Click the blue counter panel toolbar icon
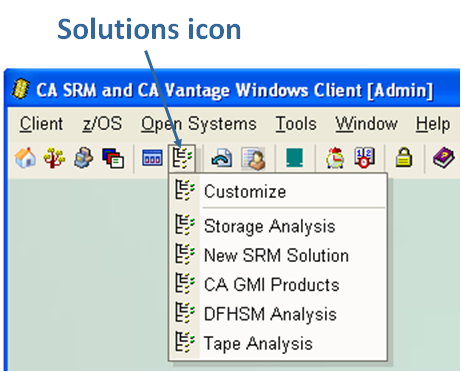461x372 pixels. [152, 158]
